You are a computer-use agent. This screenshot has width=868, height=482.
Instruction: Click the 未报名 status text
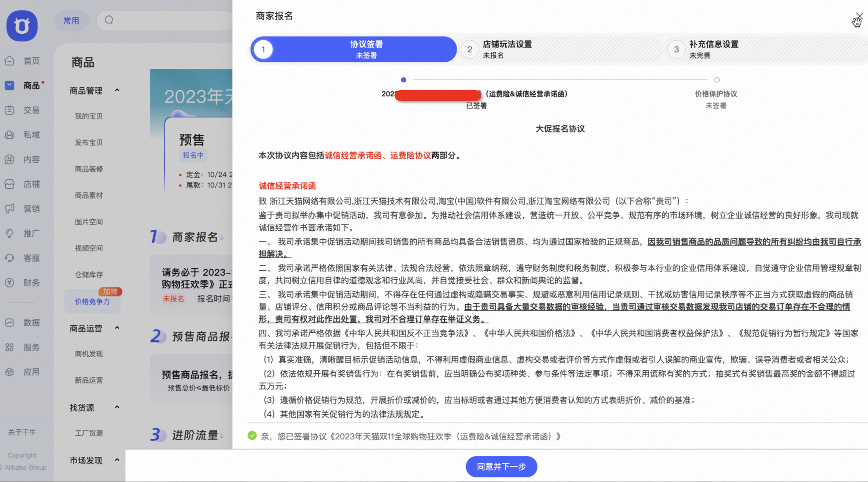point(173,299)
